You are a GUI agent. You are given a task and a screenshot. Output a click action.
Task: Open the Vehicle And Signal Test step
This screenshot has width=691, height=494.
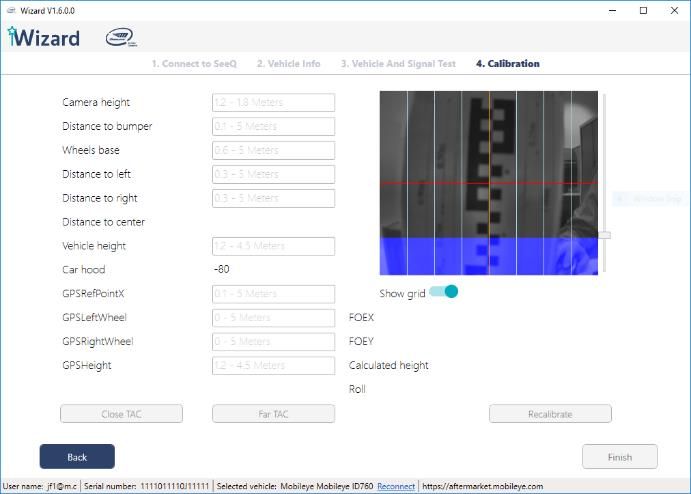(398, 63)
